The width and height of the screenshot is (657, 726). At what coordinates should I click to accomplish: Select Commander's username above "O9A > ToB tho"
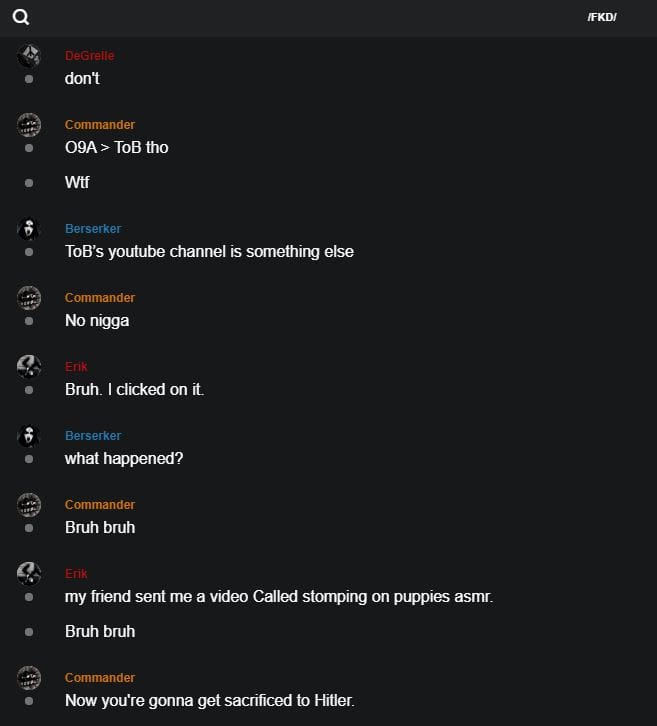tap(100, 125)
